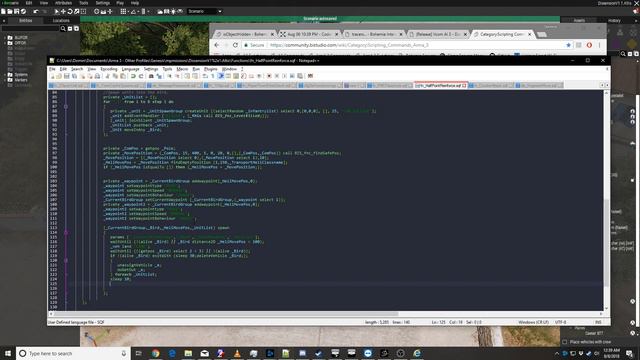
Task: Expand all entities with the plus icon
Action: pos(76,29)
